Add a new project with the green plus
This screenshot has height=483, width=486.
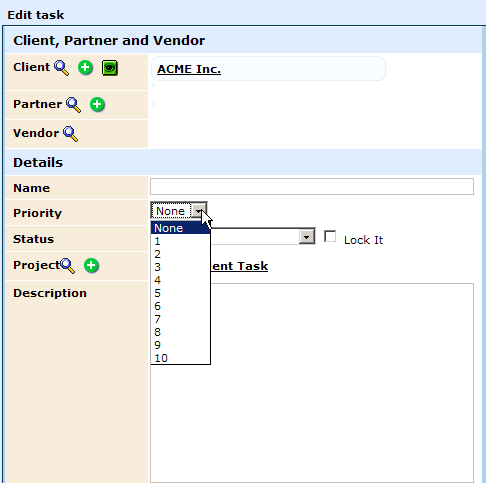pyautogui.click(x=91, y=265)
